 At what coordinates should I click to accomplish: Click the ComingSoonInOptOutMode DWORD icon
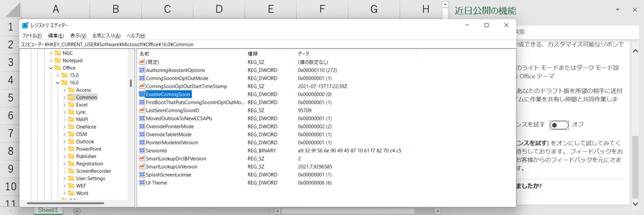pos(142,78)
